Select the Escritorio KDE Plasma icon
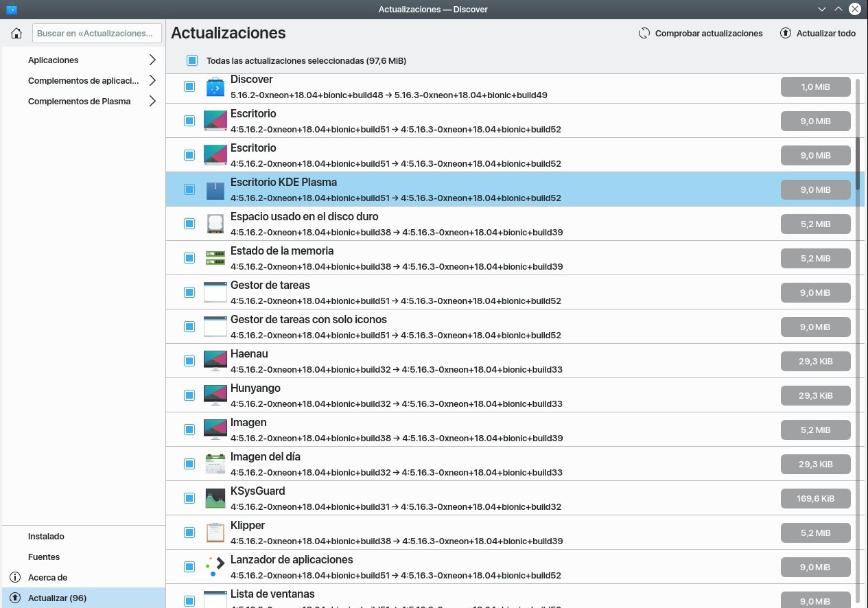Screen dimensions: 868x608 click(x=215, y=189)
